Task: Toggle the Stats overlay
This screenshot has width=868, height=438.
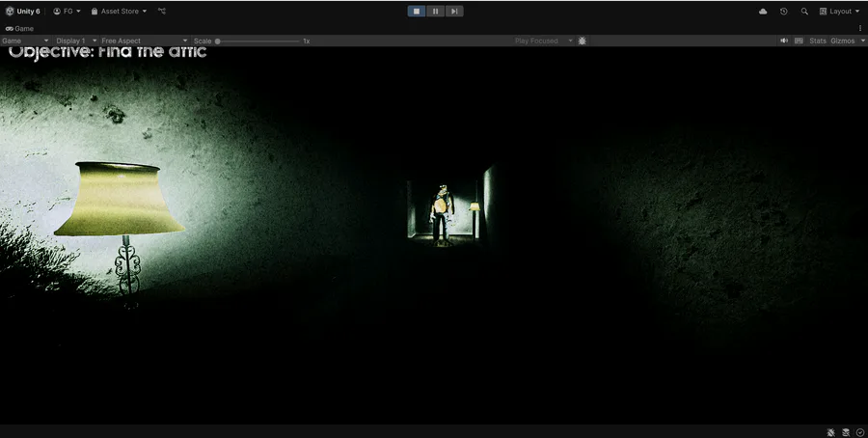Action: point(817,41)
